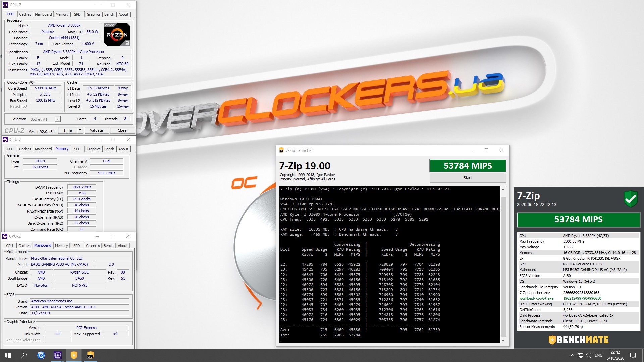The height and width of the screenshot is (362, 644).
Task: Click the Windows Start button
Action: pyautogui.click(x=8, y=355)
